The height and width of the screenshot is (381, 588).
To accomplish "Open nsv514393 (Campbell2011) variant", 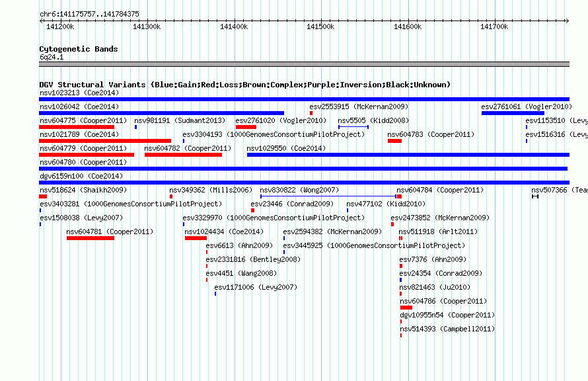I will pos(447,329).
